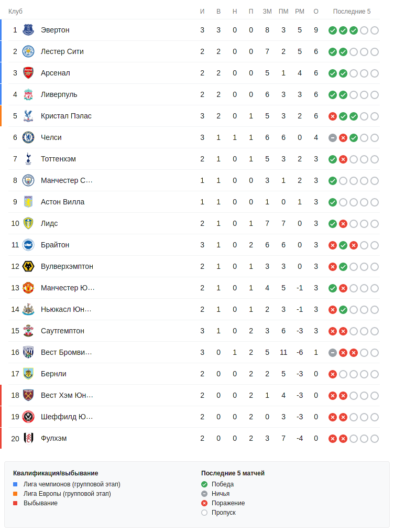Click the РМ goal difference header
Screen dimensions: 394x532
tap(300, 12)
